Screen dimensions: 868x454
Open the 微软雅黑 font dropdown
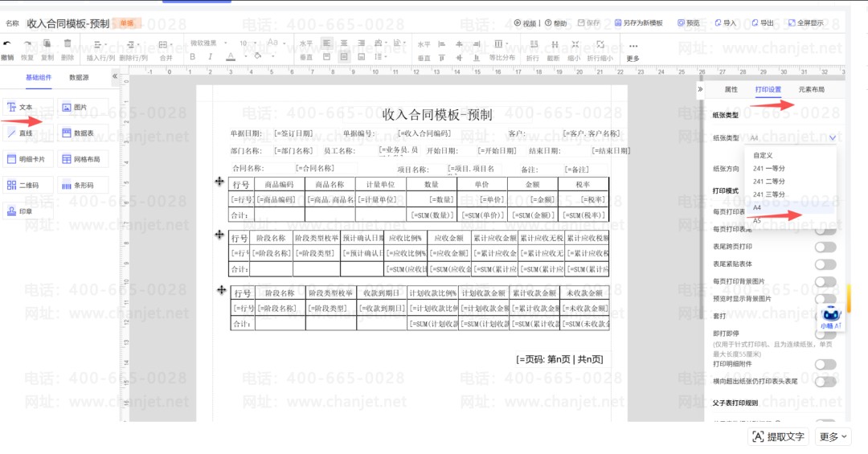(x=209, y=43)
